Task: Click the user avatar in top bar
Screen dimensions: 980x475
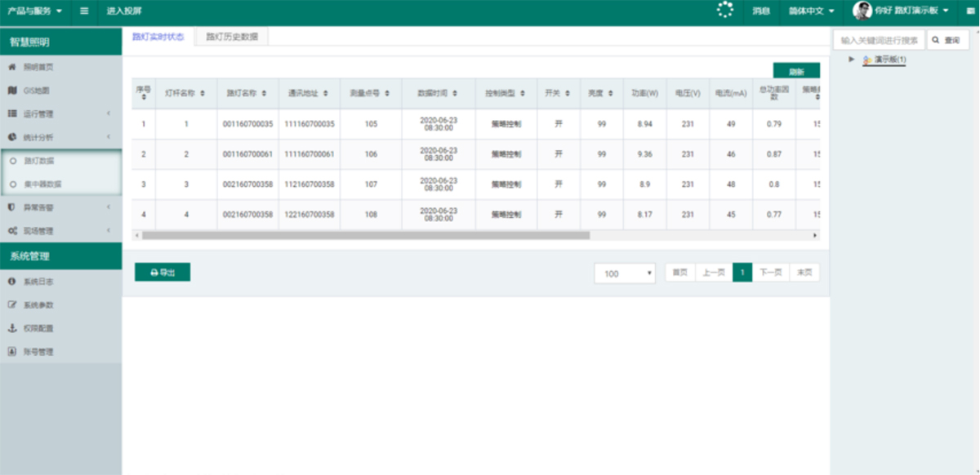Action: [x=862, y=11]
